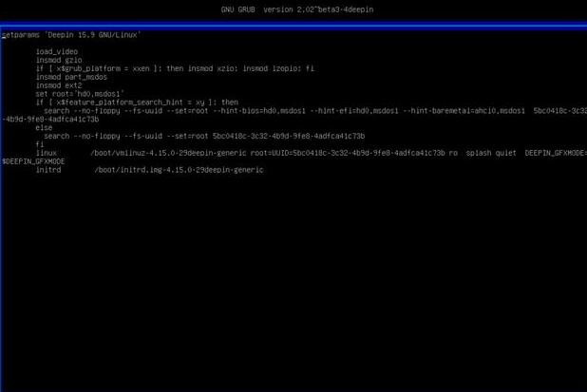Click the insmod ext2 line
Image resolution: width=587 pixels, height=392 pixels.
(x=59, y=85)
